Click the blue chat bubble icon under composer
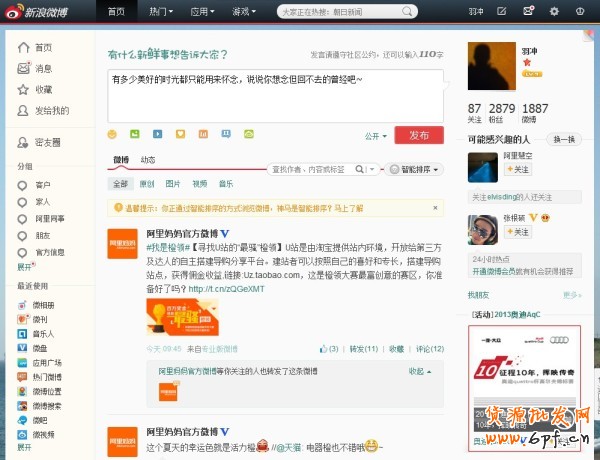The width and height of the screenshot is (600, 460). (x=226, y=134)
